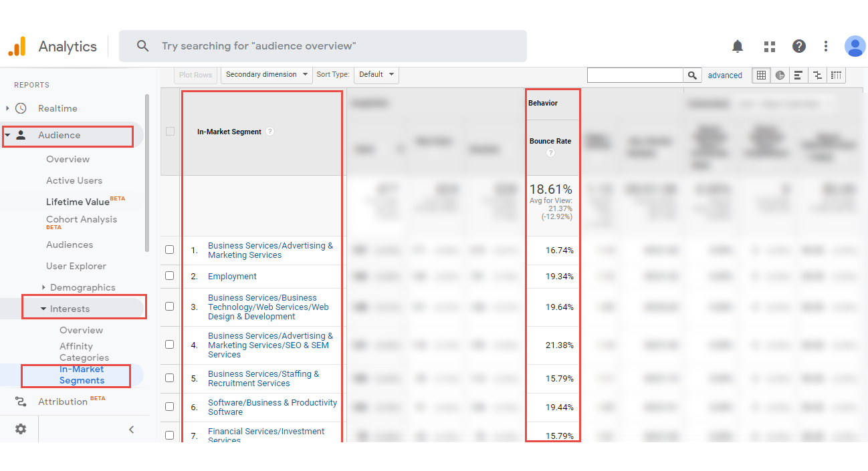Image resolution: width=868 pixels, height=471 pixels.
Task: Click the Plot Rows button
Action: click(x=196, y=75)
